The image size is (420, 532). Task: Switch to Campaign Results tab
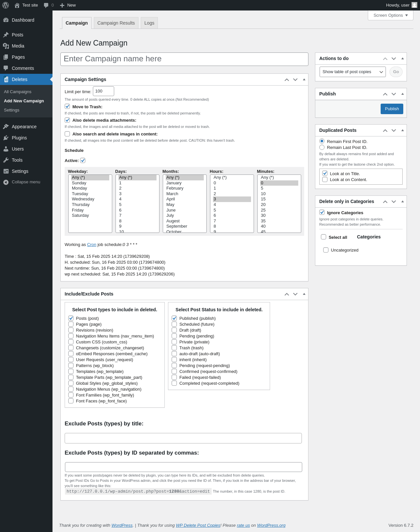(x=116, y=23)
